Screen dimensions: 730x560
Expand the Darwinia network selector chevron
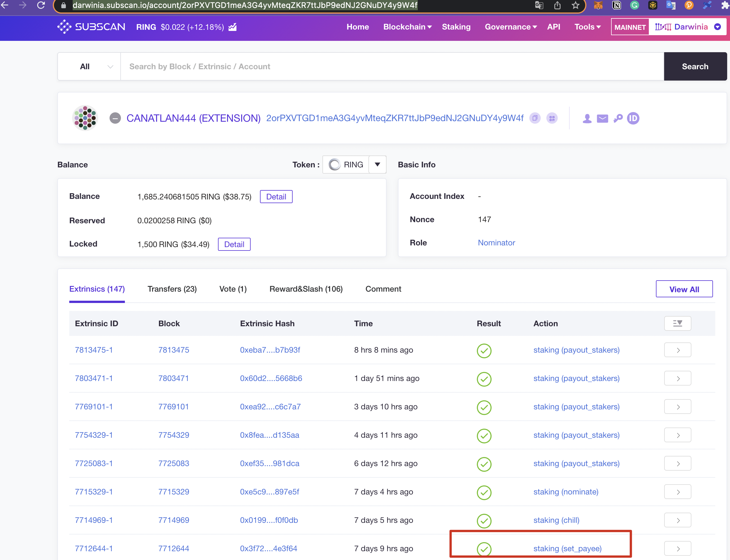pyautogui.click(x=718, y=27)
